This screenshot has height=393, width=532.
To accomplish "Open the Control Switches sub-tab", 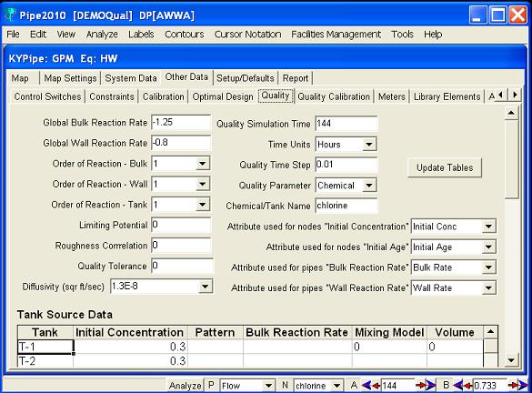I will pos(47,96).
